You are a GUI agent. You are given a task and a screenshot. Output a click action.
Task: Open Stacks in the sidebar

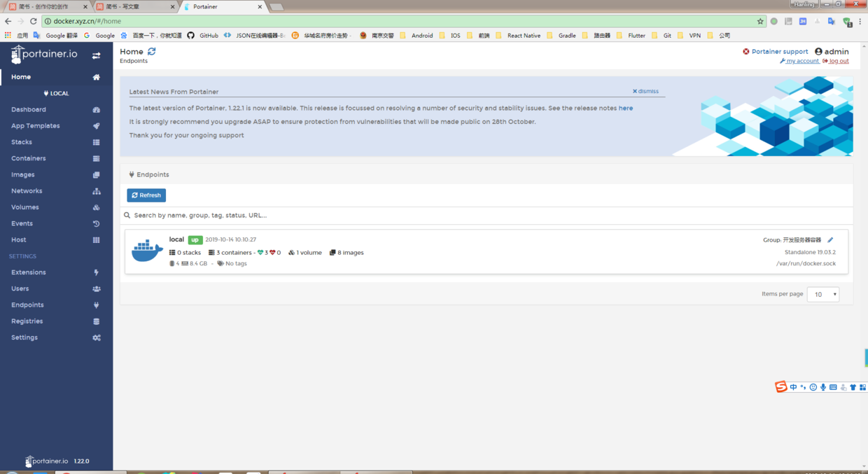(56, 142)
